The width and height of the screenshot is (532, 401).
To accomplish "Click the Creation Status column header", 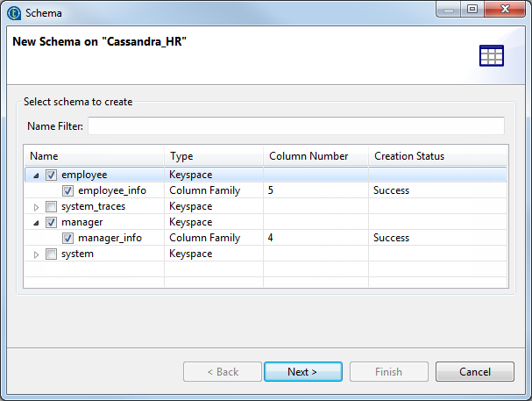I will pos(436,156).
